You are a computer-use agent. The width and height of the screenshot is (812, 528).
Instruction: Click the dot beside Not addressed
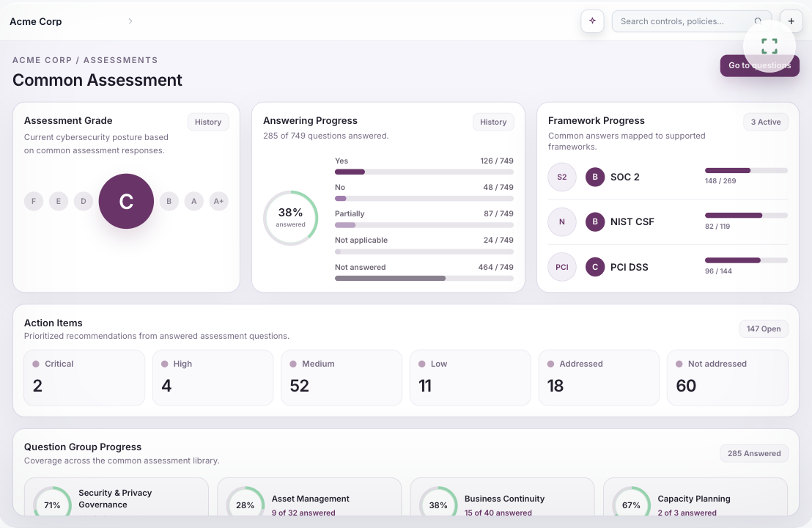(x=679, y=364)
